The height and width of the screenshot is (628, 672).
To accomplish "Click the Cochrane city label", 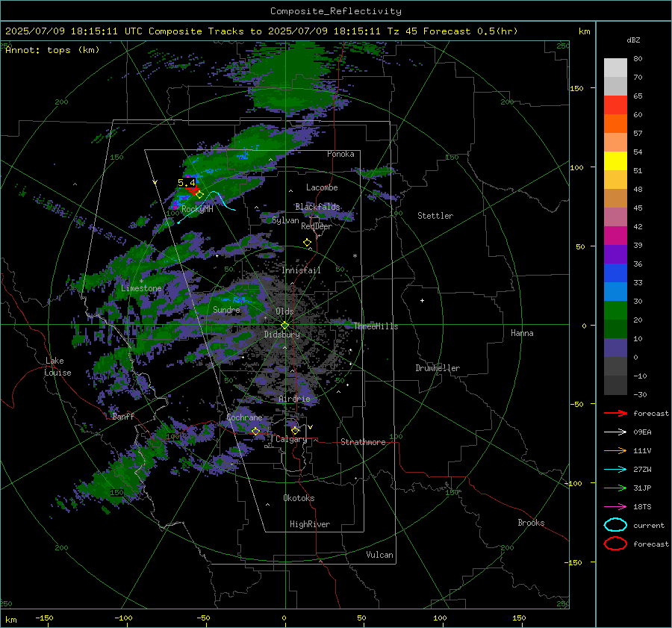I will point(244,417).
